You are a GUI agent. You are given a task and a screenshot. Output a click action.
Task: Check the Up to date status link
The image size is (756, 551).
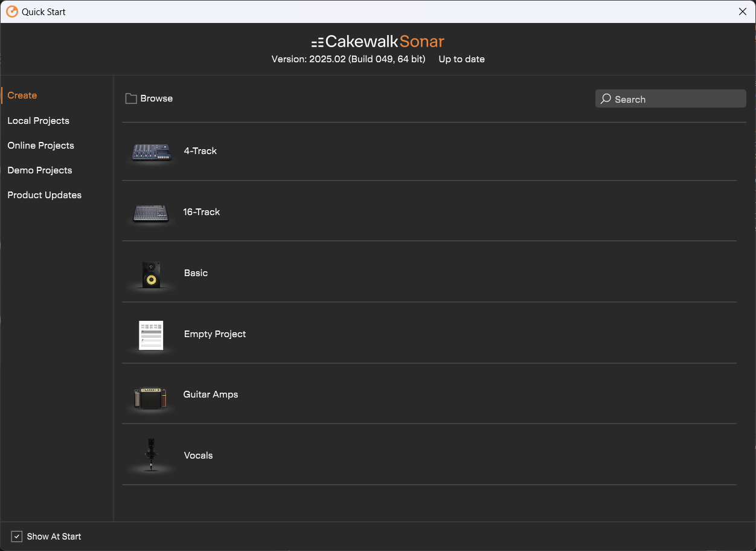point(461,59)
